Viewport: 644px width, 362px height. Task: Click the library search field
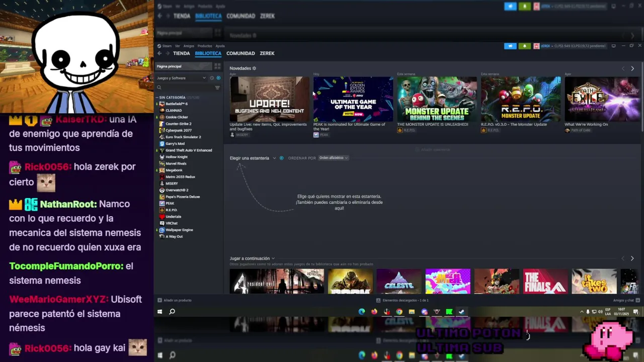[x=185, y=87]
